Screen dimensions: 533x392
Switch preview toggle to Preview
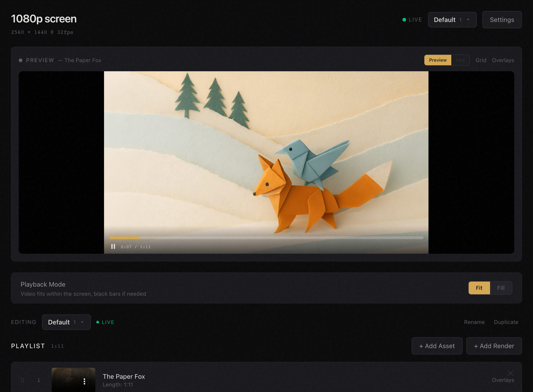[438, 60]
